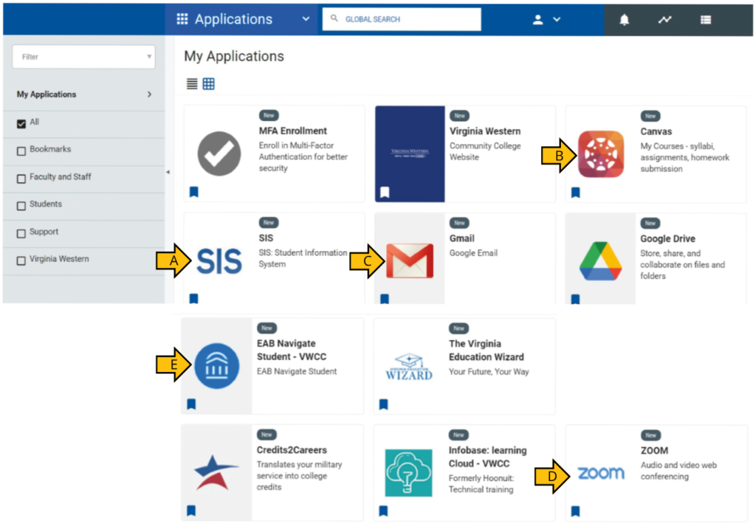This screenshot has height=532, width=756.
Task: Open the activity trend line icon
Action: [665, 19]
